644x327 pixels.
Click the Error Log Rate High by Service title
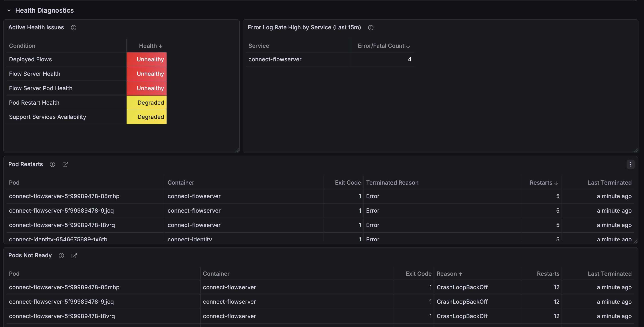click(x=304, y=27)
